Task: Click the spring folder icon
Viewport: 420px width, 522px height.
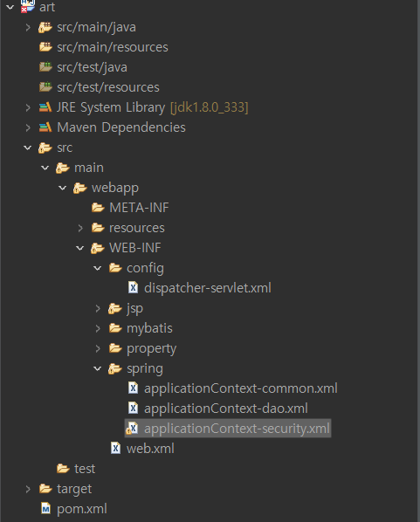Action: click(115, 369)
